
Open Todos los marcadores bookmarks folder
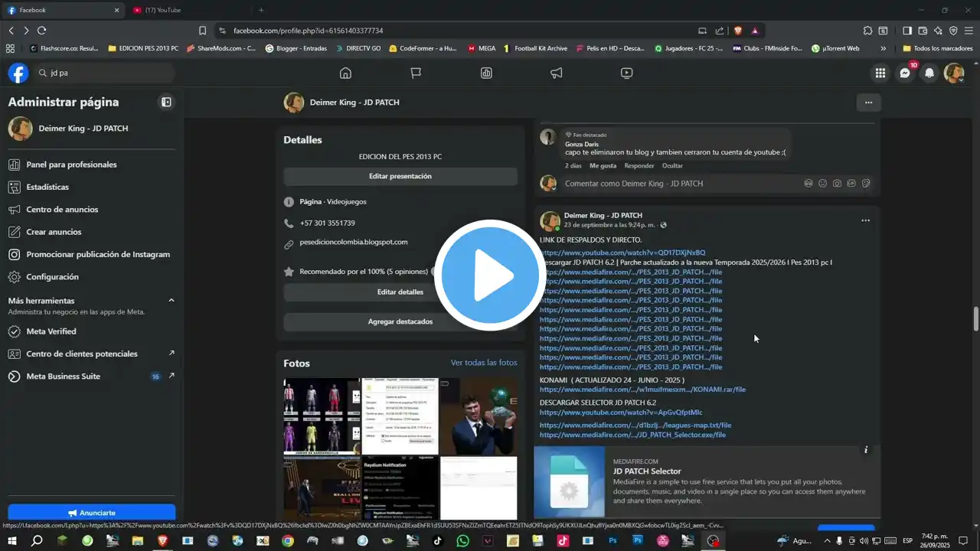click(938, 48)
